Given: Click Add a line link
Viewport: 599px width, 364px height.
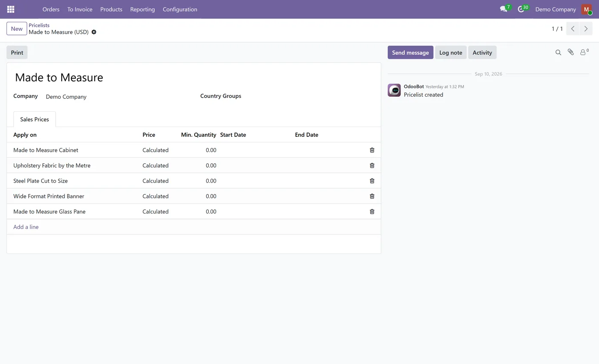Looking at the screenshot, I should 26,227.
